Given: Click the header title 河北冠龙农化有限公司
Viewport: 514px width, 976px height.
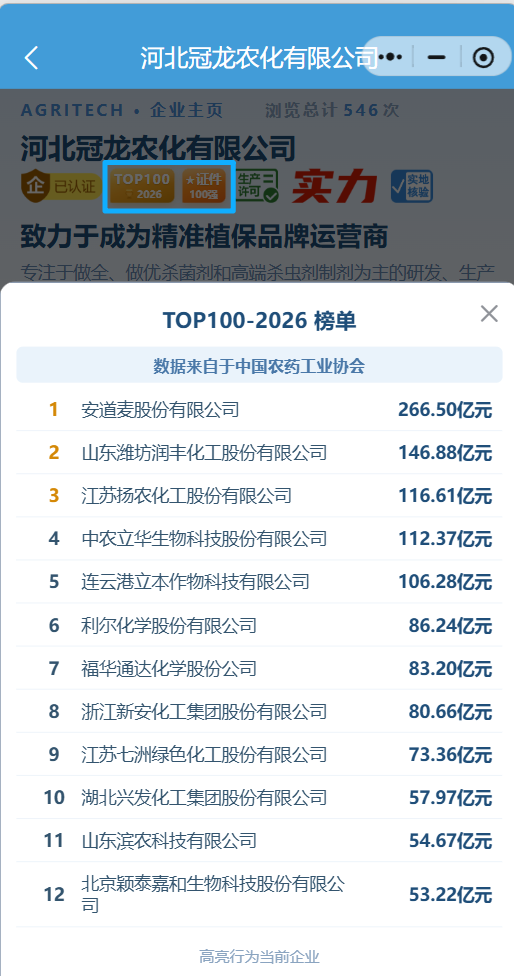Looking at the screenshot, I should (x=259, y=58).
